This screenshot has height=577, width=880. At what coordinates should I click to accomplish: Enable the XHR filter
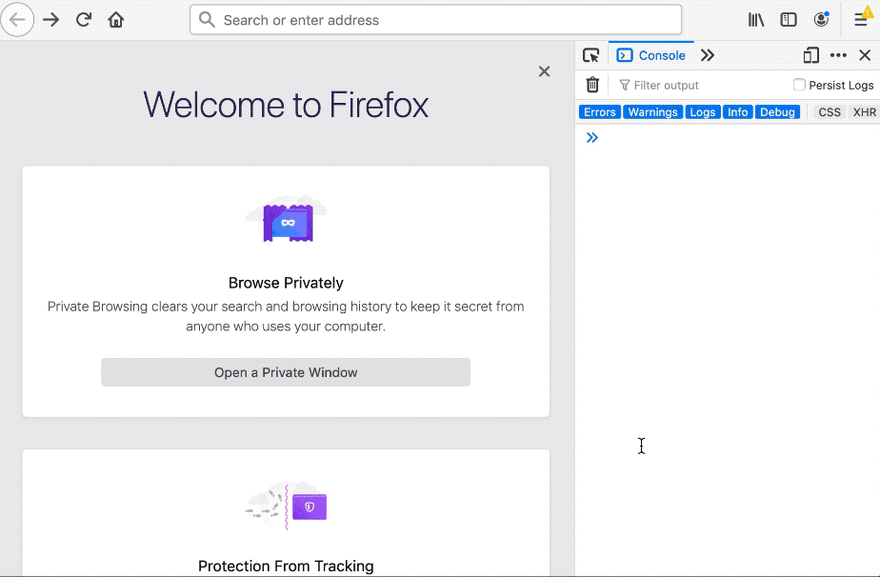point(864,112)
